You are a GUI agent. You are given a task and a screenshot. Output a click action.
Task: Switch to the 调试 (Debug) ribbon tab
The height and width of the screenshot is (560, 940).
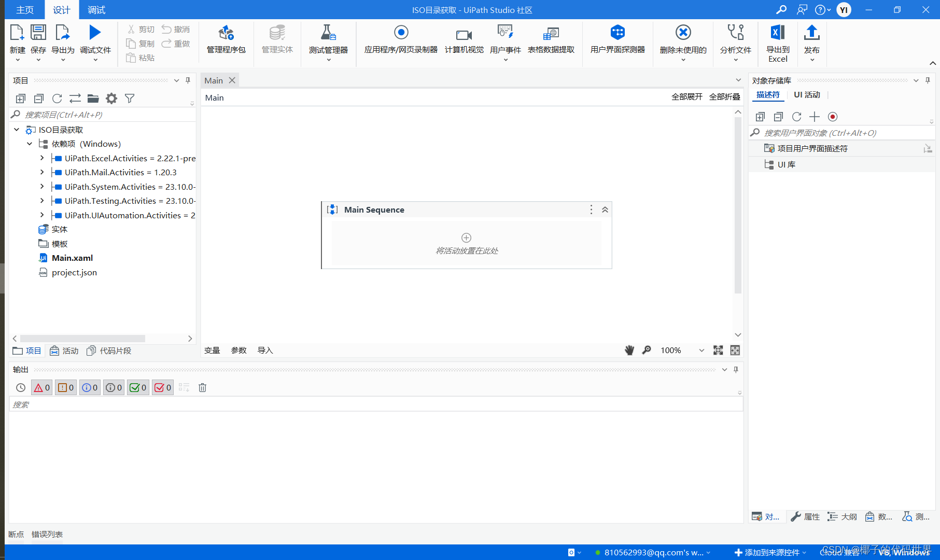tap(96, 10)
